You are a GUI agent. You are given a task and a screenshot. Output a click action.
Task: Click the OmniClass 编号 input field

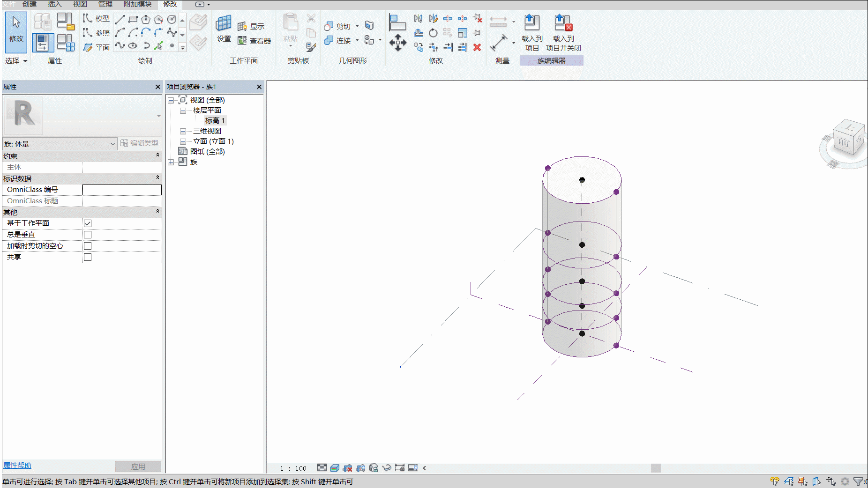pos(122,190)
